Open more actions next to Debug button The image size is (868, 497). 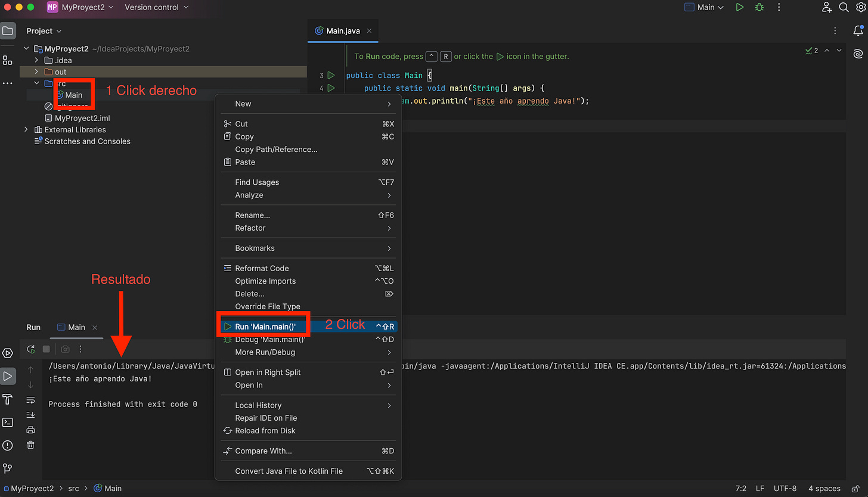coord(779,7)
